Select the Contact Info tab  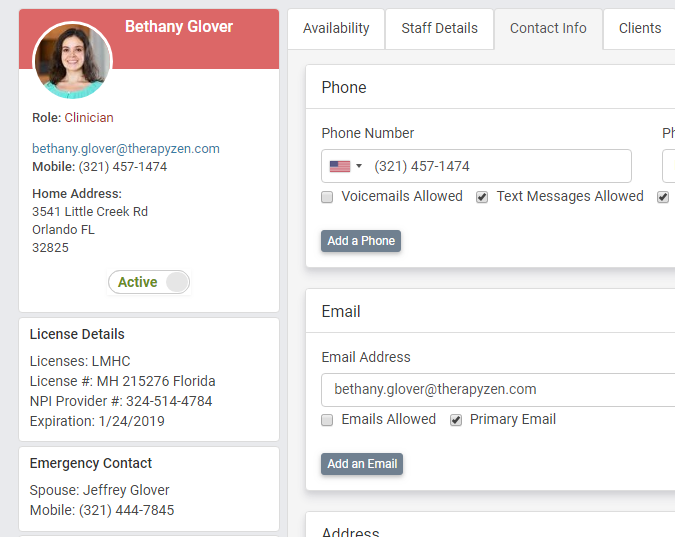click(548, 28)
